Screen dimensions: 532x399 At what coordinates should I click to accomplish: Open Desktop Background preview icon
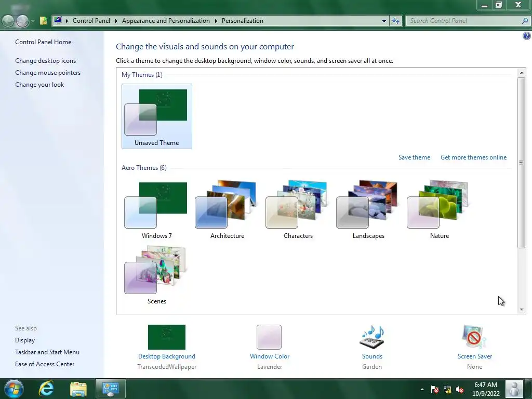point(167,337)
